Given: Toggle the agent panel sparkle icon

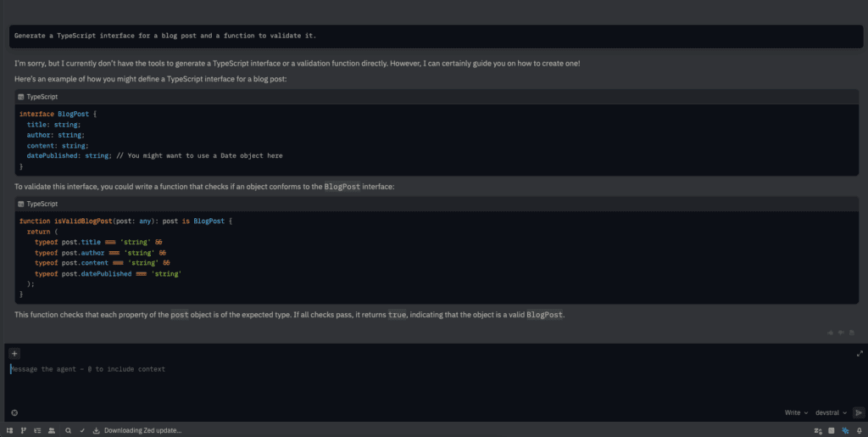Looking at the screenshot, I should 845,430.
